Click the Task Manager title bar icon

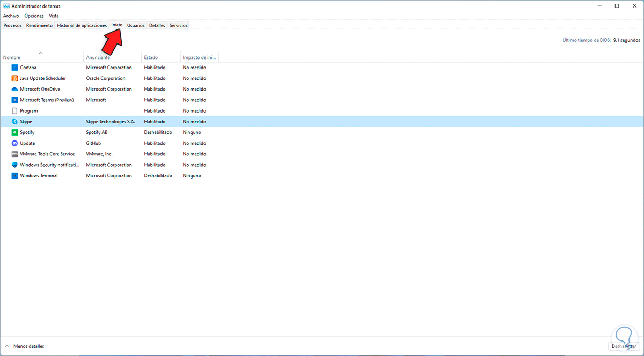(6, 6)
